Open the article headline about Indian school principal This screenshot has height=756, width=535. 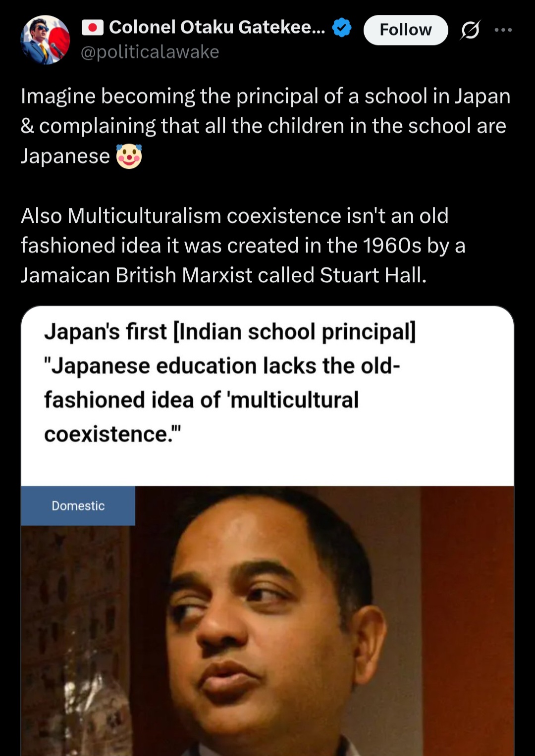point(230,383)
